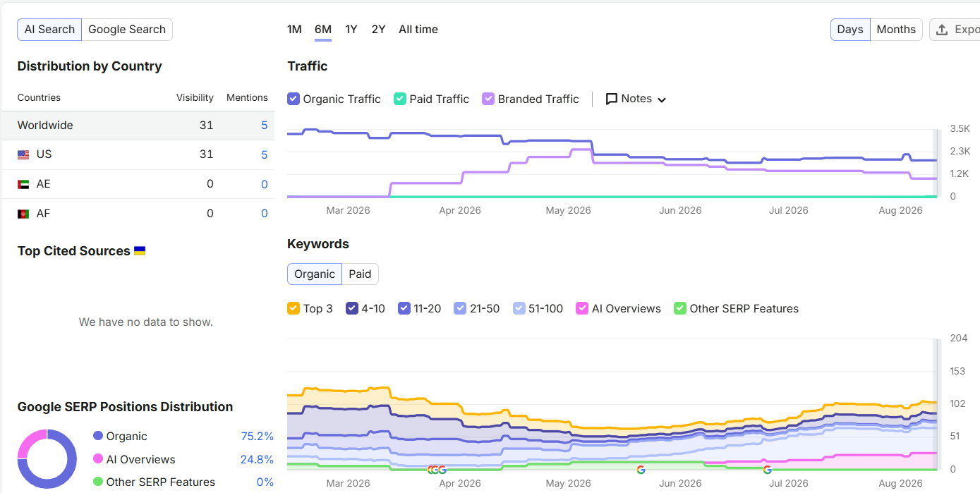Select the Paid keywords tab
The width and height of the screenshot is (980, 493).
pyautogui.click(x=360, y=274)
